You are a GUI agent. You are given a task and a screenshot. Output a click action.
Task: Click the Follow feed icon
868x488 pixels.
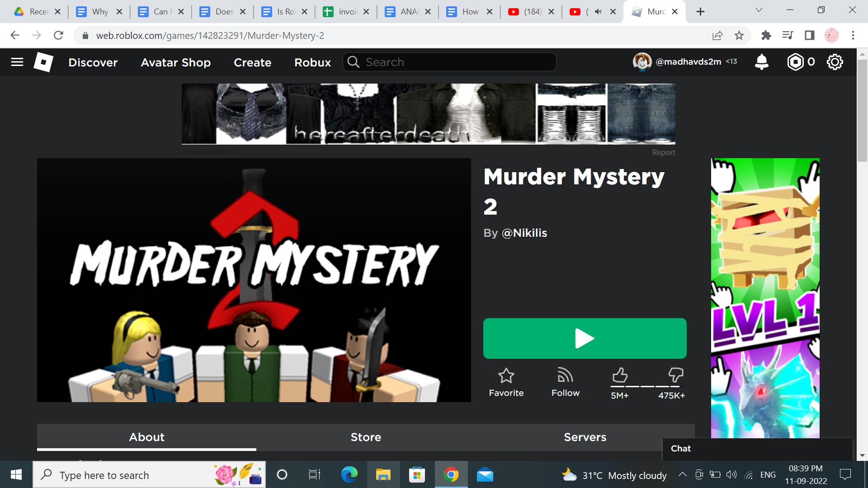[566, 375]
